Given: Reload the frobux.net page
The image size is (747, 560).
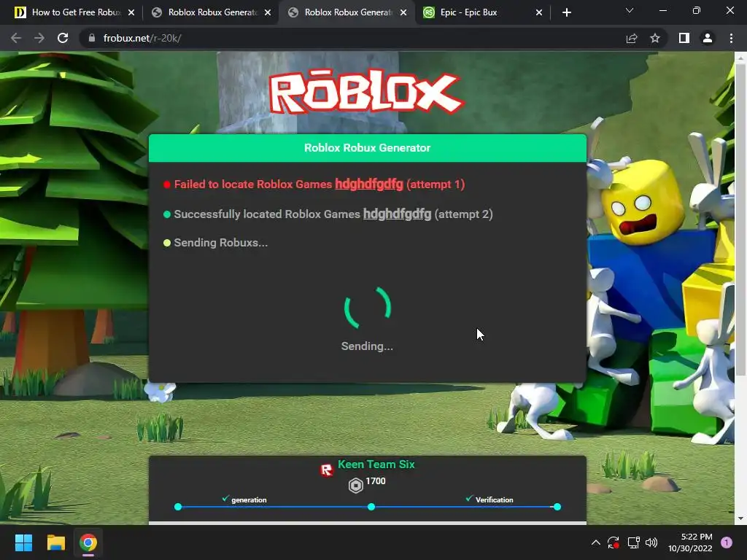Looking at the screenshot, I should click(63, 38).
